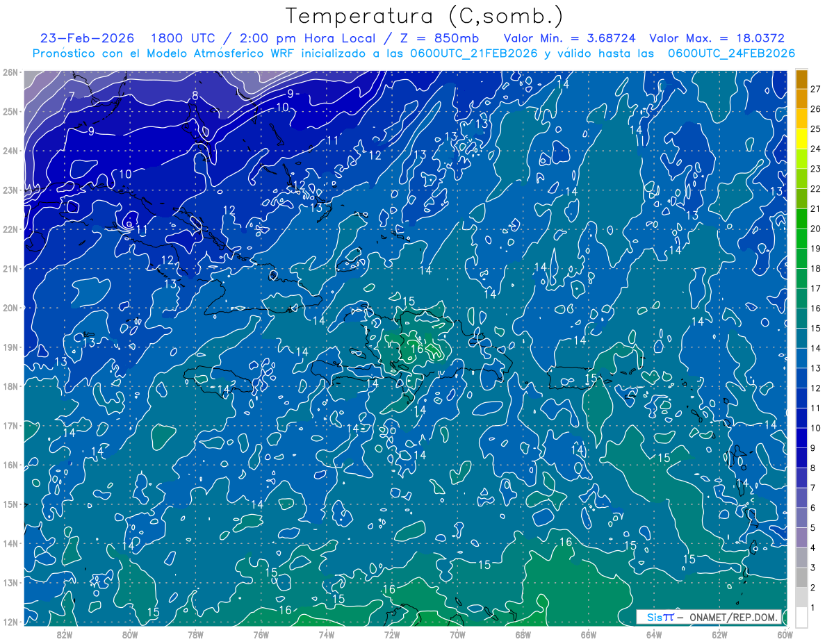Click the color bar label "22"
Screen dimensions: 834x644
(x=815, y=189)
